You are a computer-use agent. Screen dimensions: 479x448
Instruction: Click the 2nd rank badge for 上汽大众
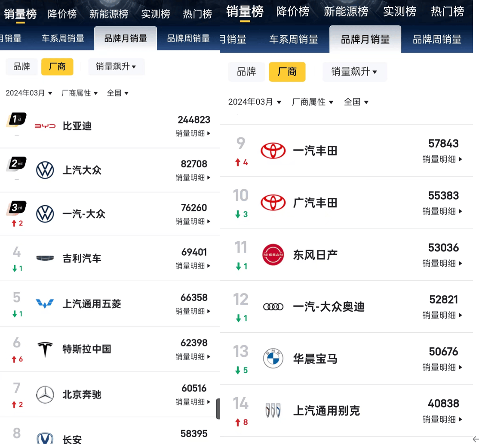pos(16,164)
